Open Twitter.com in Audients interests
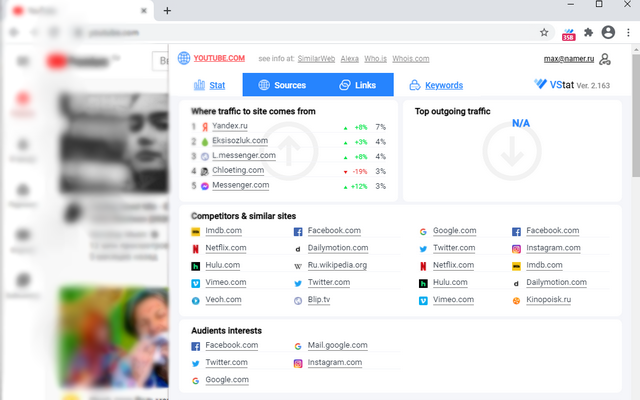 point(226,362)
